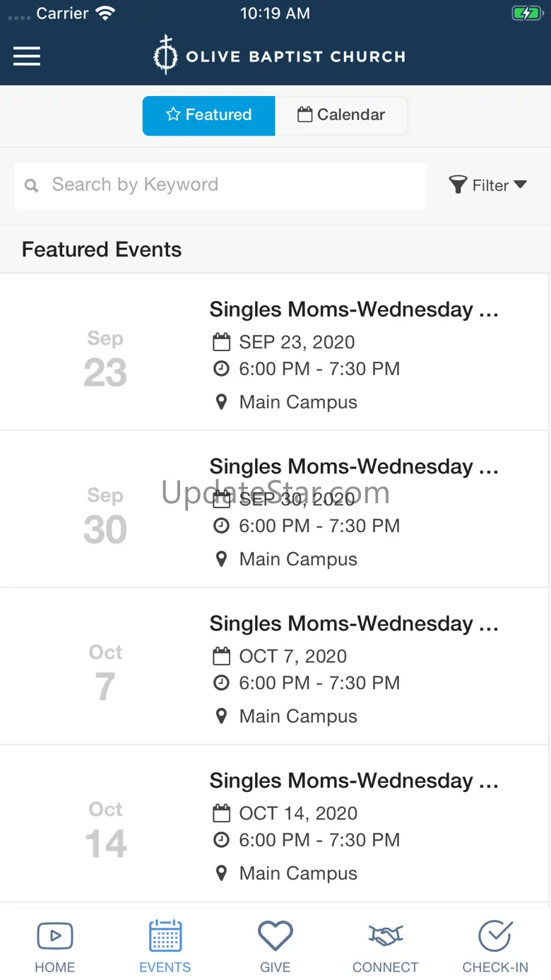Viewport: 551px width, 980px height.
Task: Tap the Oct 14 date badge
Action: [x=106, y=830]
